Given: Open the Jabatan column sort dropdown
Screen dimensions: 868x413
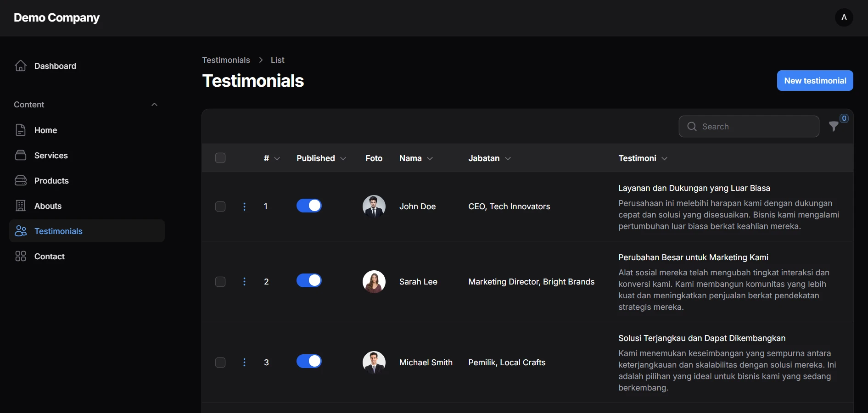Looking at the screenshot, I should click(508, 158).
